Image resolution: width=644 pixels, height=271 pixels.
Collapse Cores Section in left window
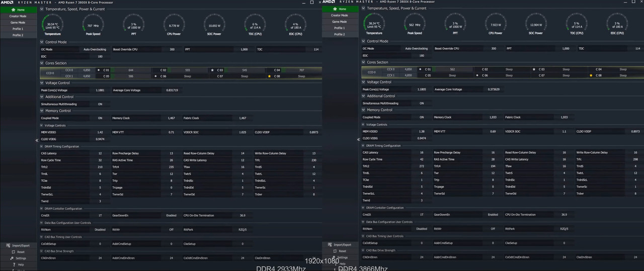tap(42, 63)
